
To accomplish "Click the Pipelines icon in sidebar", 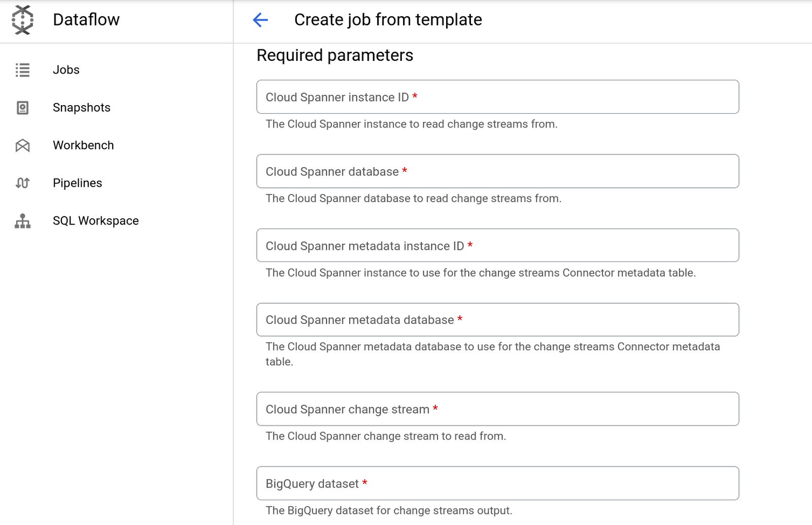I will pyautogui.click(x=22, y=183).
